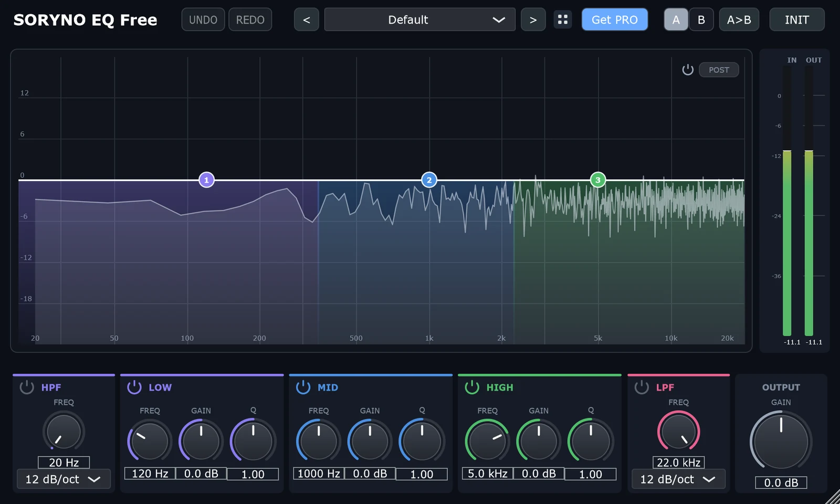The image size is (840, 504).
Task: Click the LOW band 1.00 Q field
Action: pyautogui.click(x=253, y=474)
